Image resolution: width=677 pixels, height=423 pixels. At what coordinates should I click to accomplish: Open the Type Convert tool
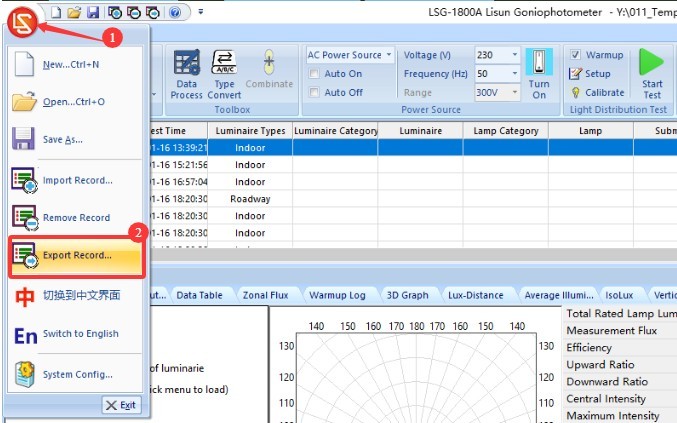point(224,75)
